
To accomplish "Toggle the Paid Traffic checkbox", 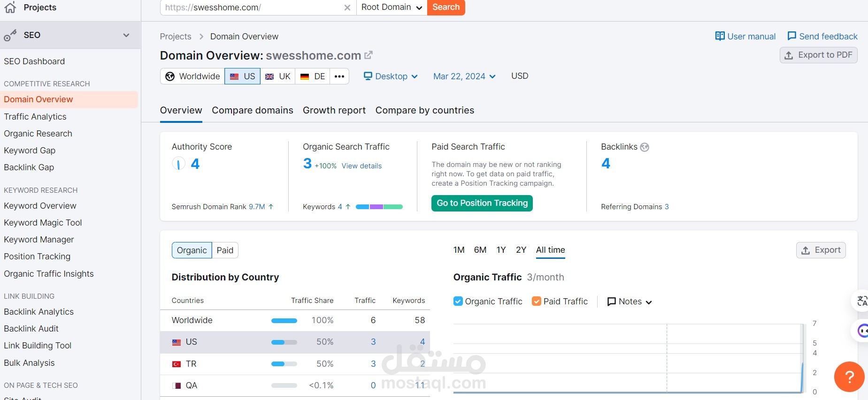I will click(x=537, y=301).
